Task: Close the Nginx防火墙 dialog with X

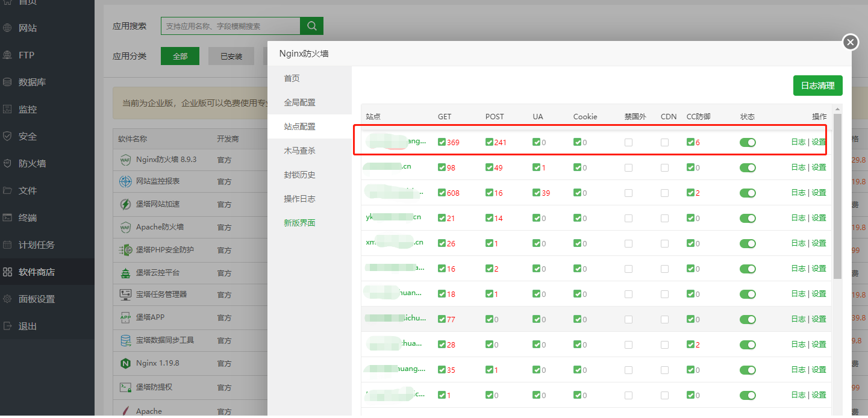Action: [850, 42]
